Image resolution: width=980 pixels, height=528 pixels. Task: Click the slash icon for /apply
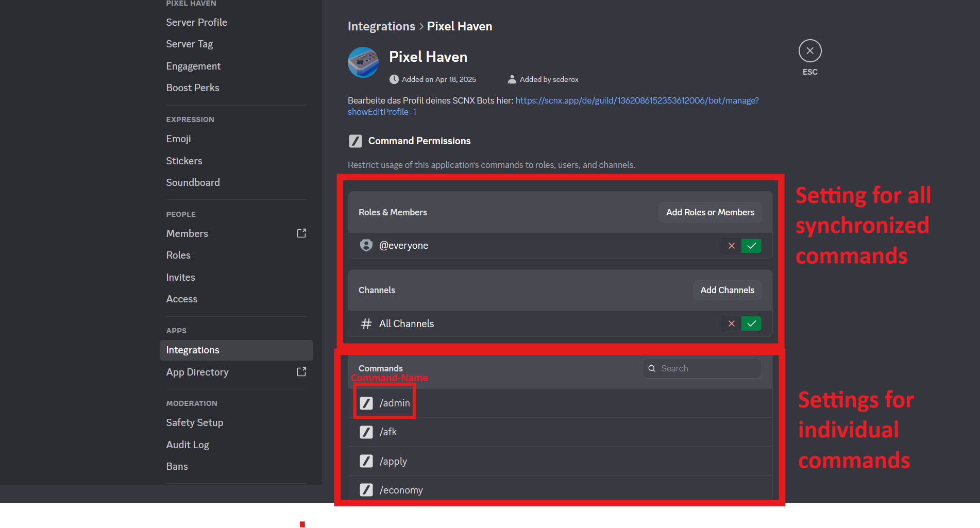pos(366,461)
